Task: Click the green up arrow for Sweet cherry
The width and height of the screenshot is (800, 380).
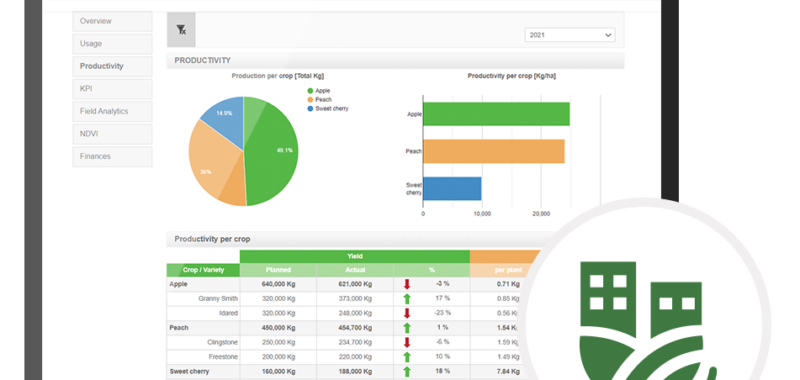Action: point(407,371)
